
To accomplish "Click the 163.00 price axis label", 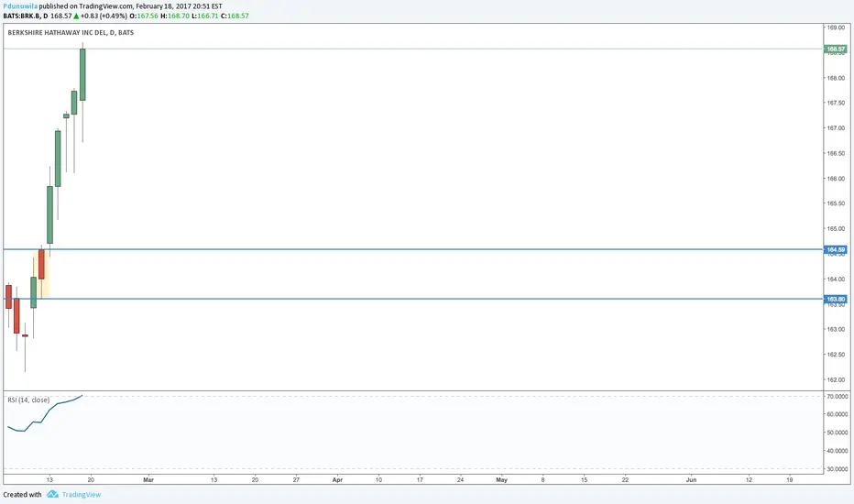I will point(836,330).
